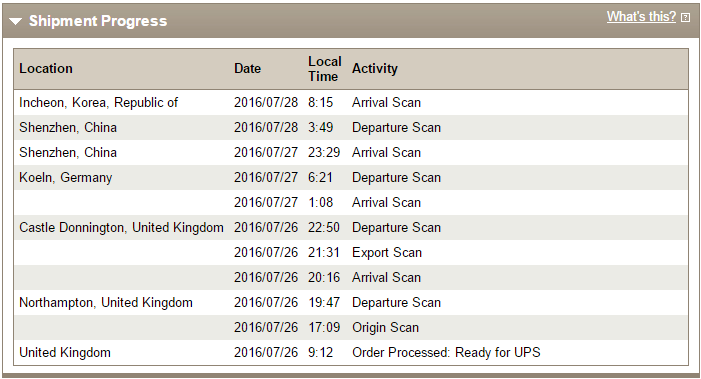Collapse the Shipment Progress section triangle
This screenshot has height=379, width=701.
pyautogui.click(x=16, y=21)
